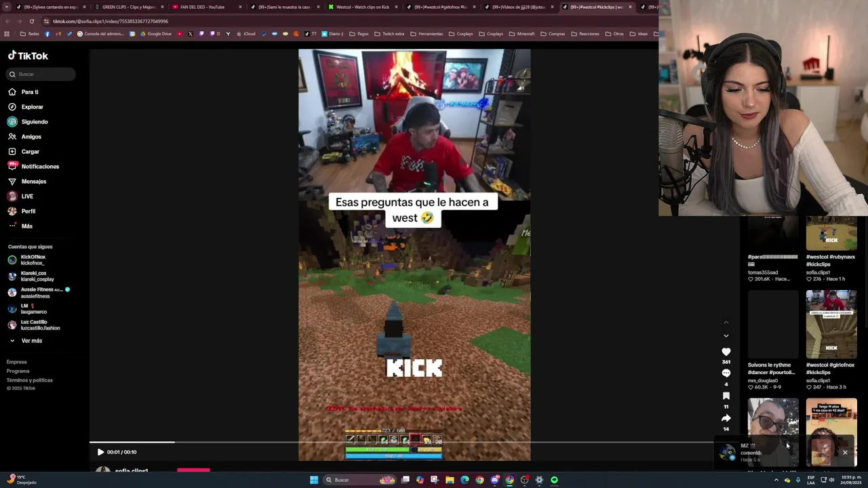Open Spotify from the taskbar
Image resolution: width=868 pixels, height=488 pixels.
coord(554,480)
